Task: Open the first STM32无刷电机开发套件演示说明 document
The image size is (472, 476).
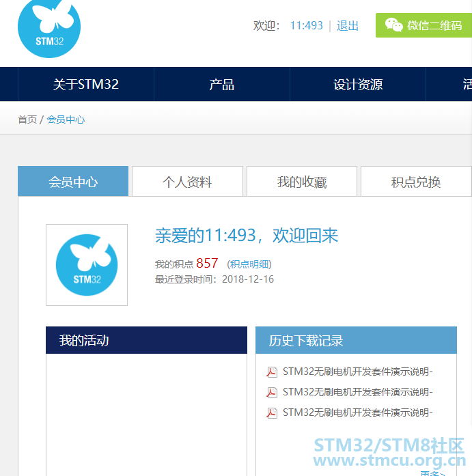Action: tap(357, 372)
